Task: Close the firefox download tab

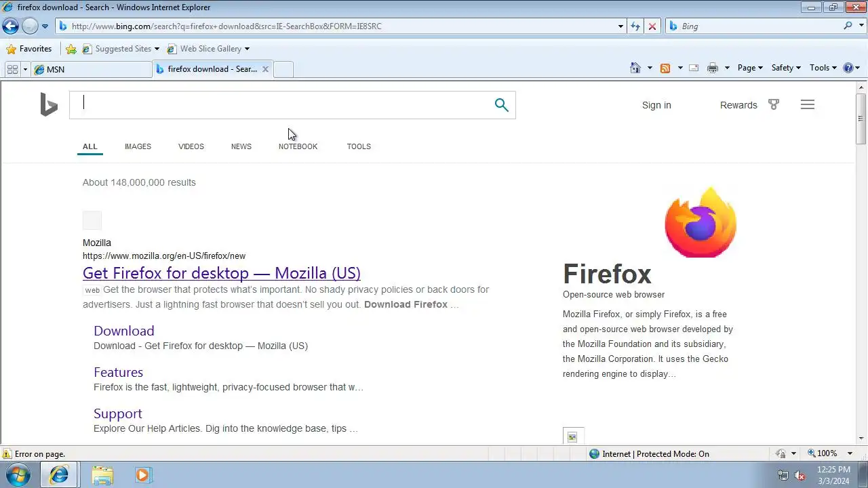Action: click(x=266, y=69)
